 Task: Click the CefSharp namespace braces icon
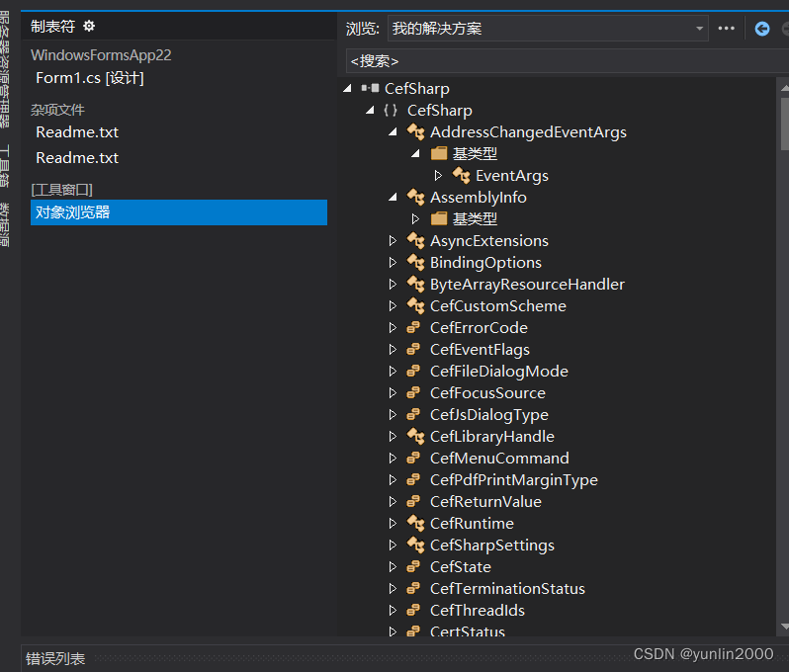click(x=391, y=110)
